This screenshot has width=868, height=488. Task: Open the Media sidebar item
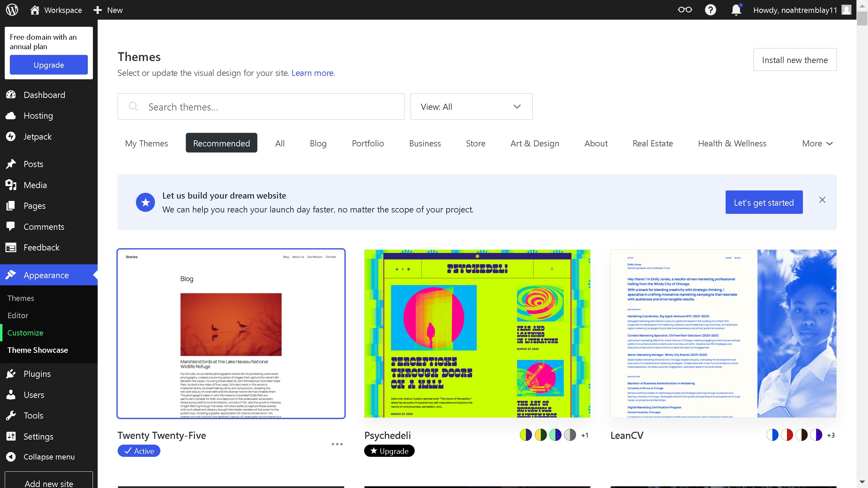tap(35, 185)
